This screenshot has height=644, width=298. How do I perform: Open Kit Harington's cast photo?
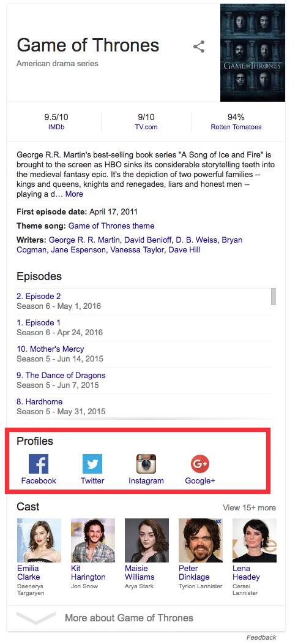click(93, 540)
